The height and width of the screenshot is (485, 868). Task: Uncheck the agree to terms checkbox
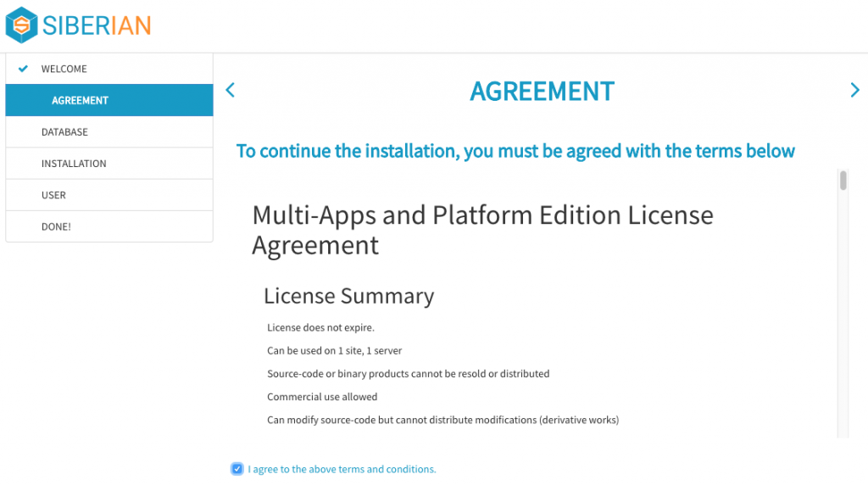pos(236,469)
